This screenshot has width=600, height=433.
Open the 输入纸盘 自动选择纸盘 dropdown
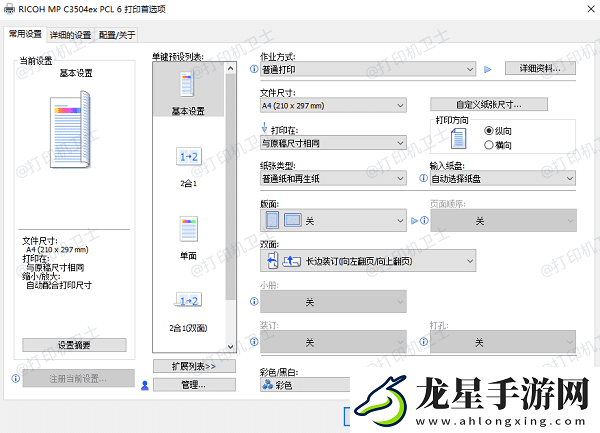click(x=503, y=178)
